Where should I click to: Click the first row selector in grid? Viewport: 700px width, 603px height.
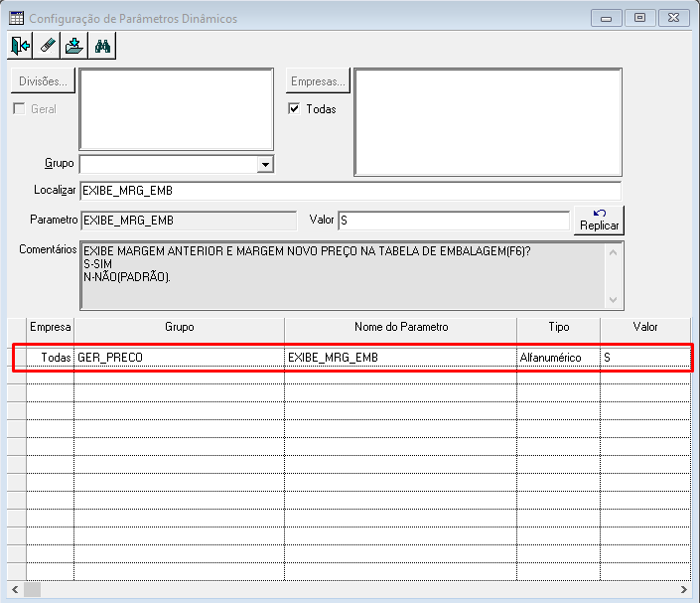pos(17,358)
